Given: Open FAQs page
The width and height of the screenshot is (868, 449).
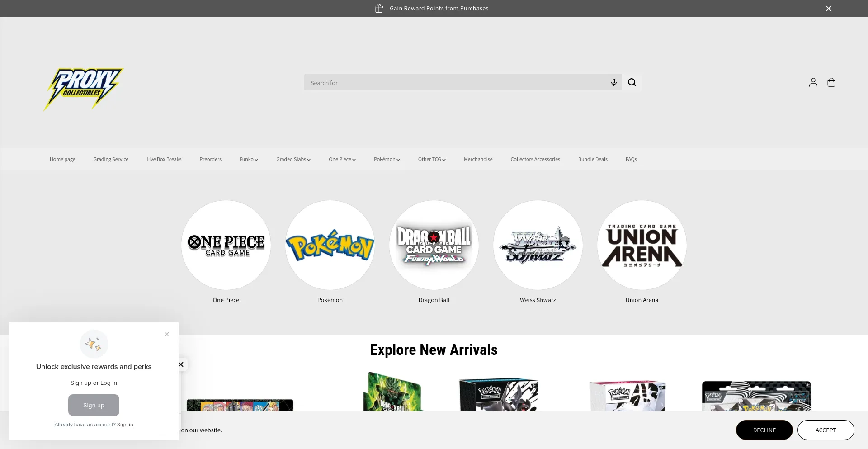Looking at the screenshot, I should [x=631, y=159].
